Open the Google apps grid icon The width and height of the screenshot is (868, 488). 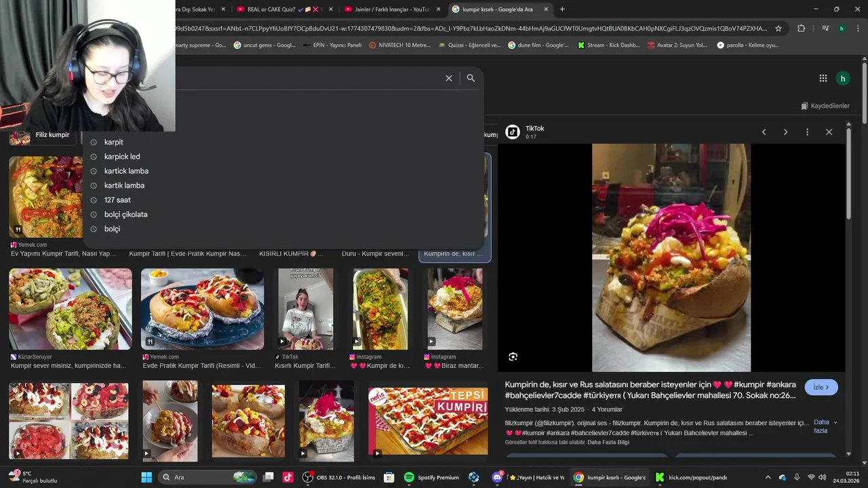click(x=823, y=79)
